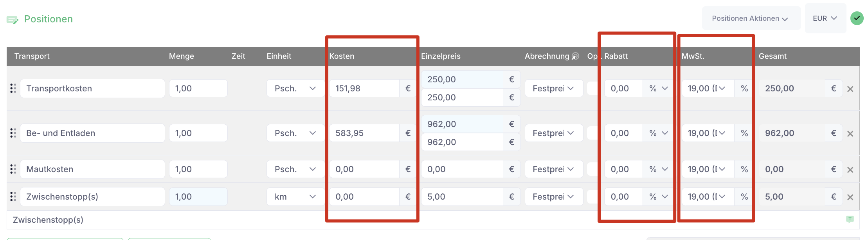Remove the Transportkosten position with X
This screenshot has height=240, width=868.
(850, 89)
